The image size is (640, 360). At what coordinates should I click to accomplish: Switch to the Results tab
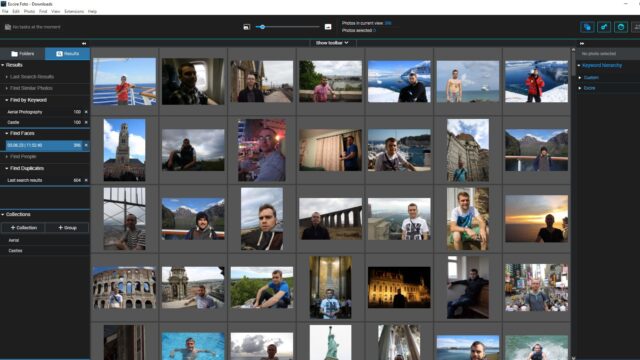point(67,53)
